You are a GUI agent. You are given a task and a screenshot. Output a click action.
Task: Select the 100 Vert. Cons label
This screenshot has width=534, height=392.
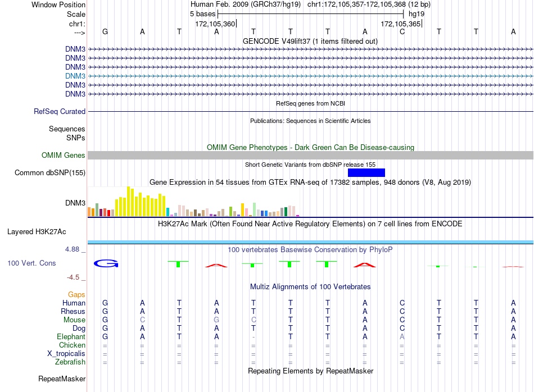(31, 263)
